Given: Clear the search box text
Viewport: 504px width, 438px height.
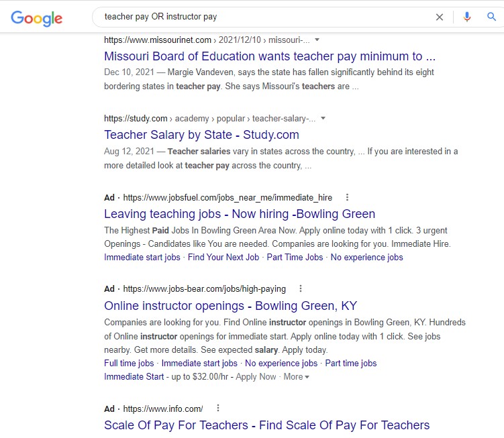Looking at the screenshot, I should [440, 17].
